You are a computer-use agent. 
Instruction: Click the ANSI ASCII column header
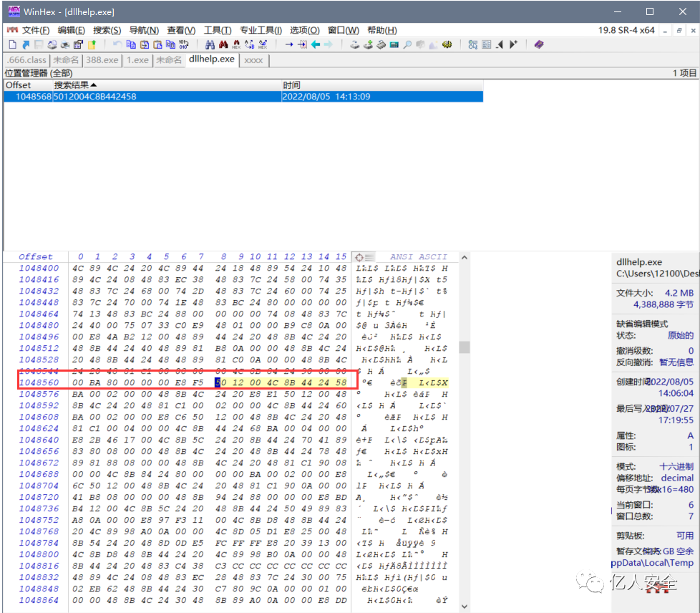coord(418,257)
